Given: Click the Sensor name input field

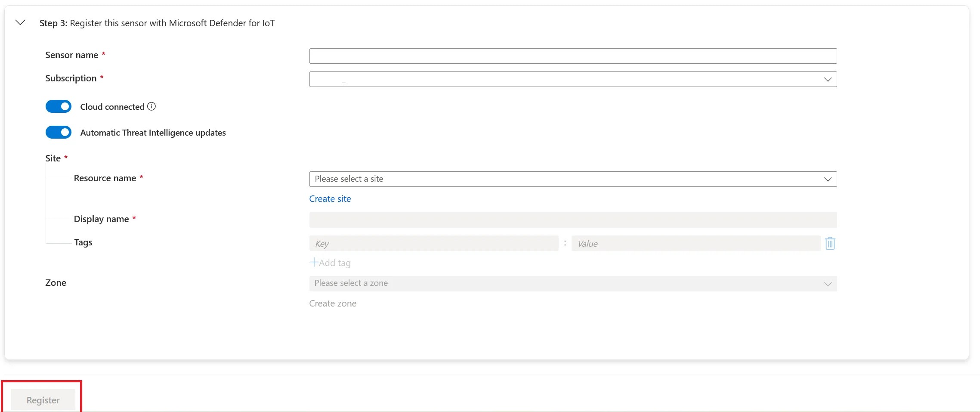Looking at the screenshot, I should click(573, 56).
